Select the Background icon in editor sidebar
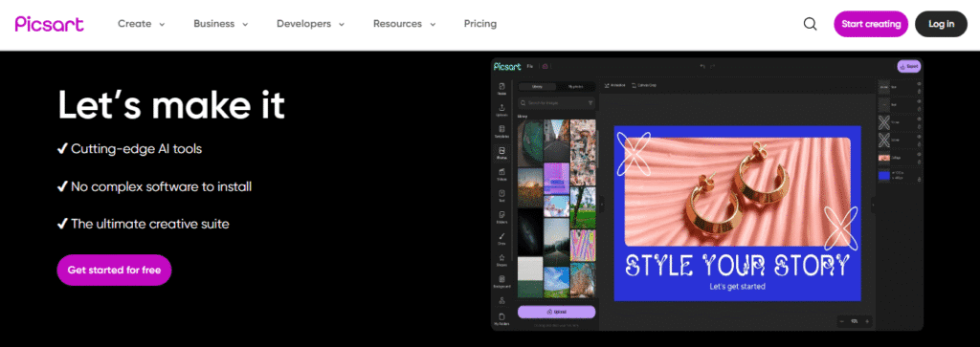980x347 pixels. point(501,281)
